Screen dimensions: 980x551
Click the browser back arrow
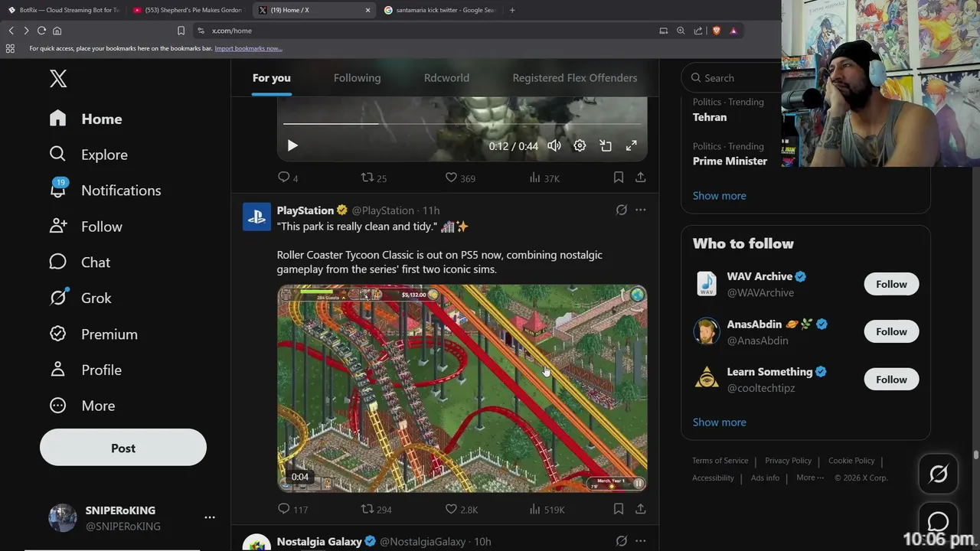click(x=11, y=31)
